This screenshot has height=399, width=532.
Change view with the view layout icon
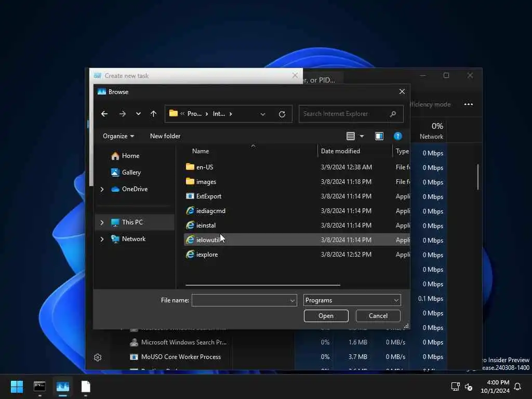tap(351, 136)
